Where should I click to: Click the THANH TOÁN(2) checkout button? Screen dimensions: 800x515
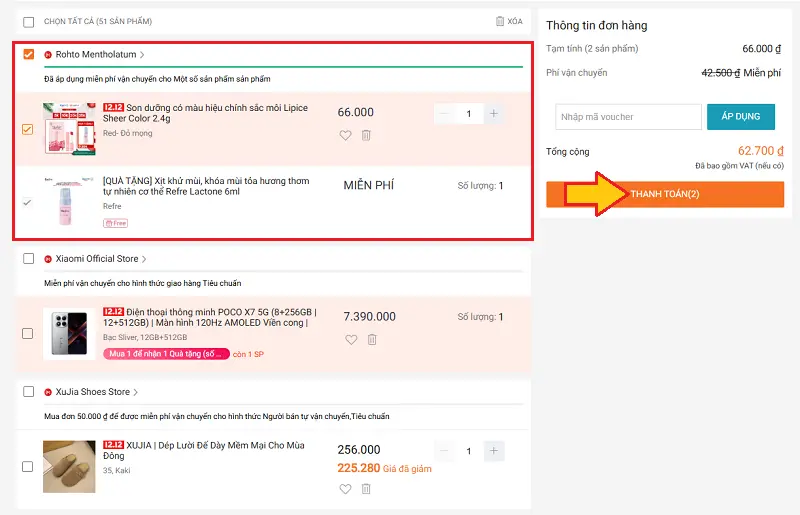(x=665, y=194)
